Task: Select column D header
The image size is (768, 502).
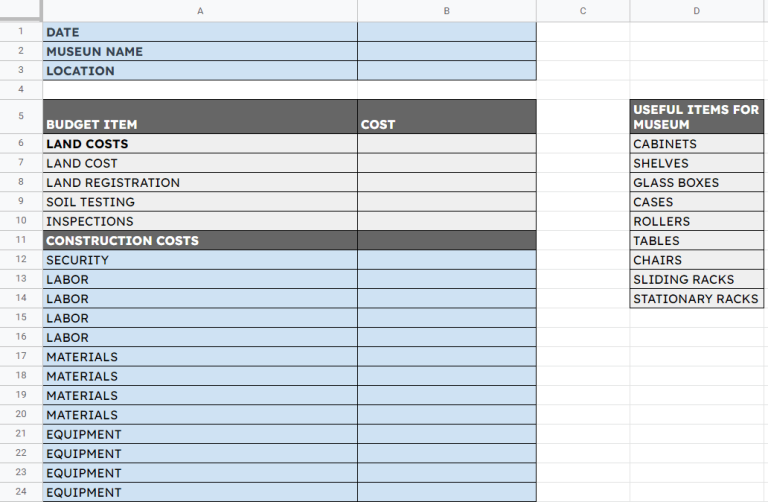Action: point(696,11)
